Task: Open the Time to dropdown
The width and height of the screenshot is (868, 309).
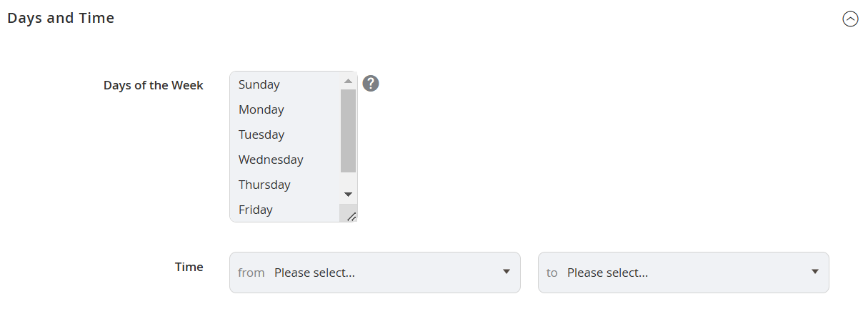Action: (684, 273)
